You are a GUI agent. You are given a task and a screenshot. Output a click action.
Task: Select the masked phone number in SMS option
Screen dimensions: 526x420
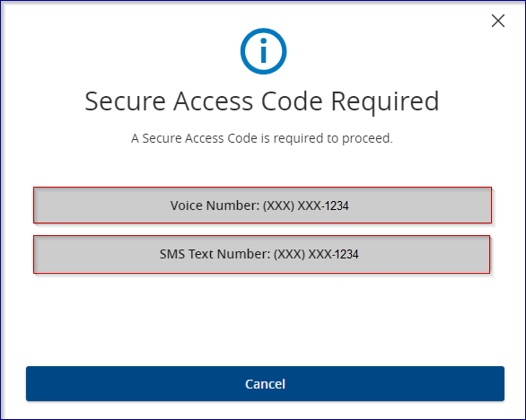pyautogui.click(x=316, y=254)
